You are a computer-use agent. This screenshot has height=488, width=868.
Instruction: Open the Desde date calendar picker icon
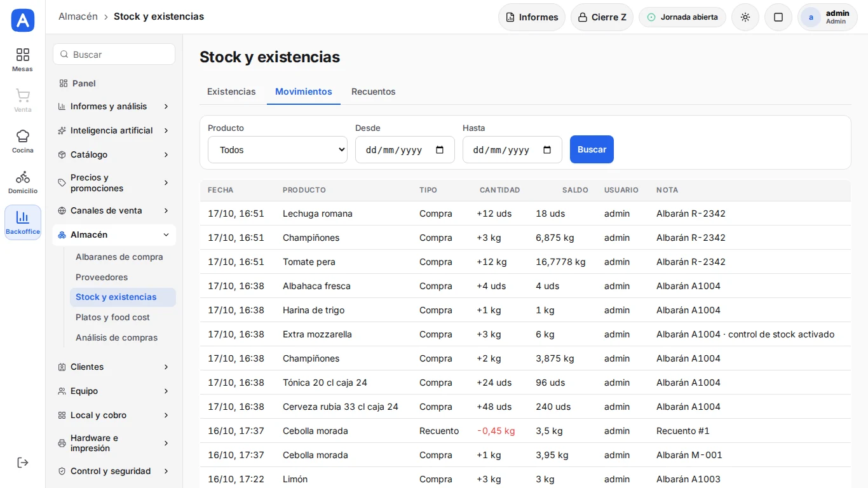tap(440, 150)
